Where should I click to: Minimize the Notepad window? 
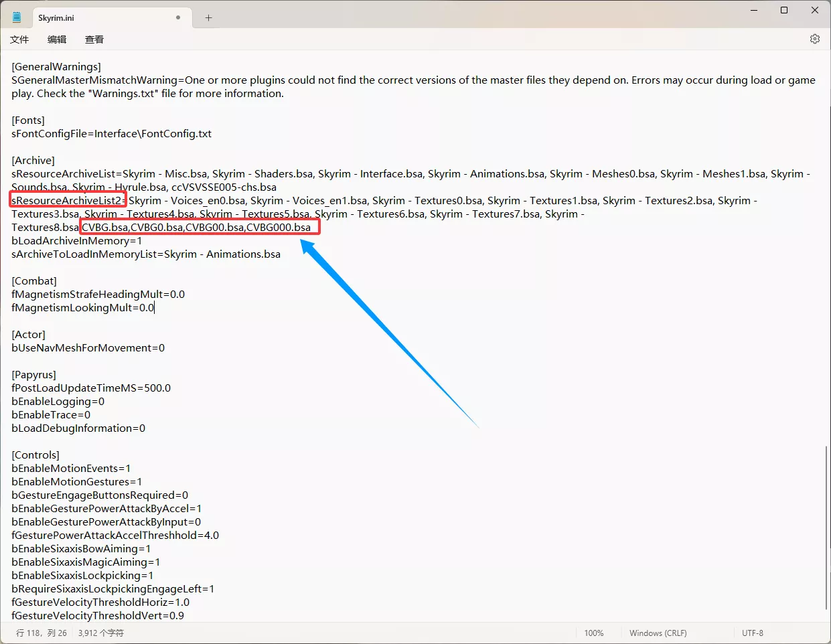click(754, 10)
